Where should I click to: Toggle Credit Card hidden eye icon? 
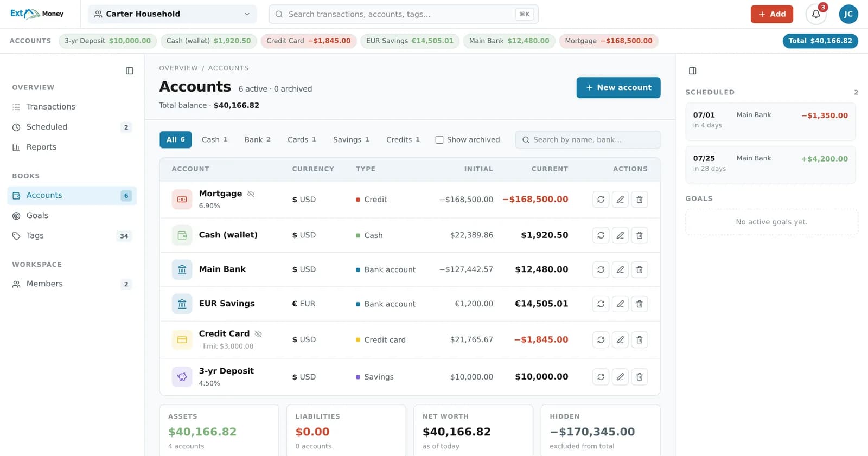point(258,334)
